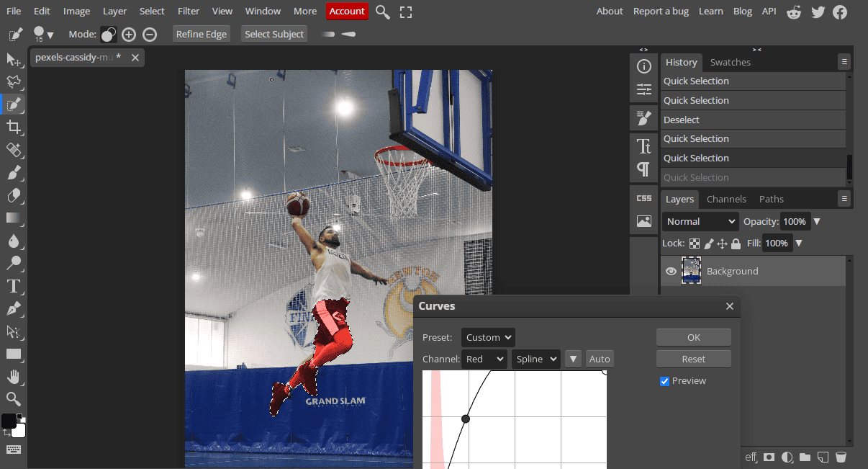Viewport: 868px width, 469px height.
Task: Select the Path Select tool
Action: pos(14,331)
